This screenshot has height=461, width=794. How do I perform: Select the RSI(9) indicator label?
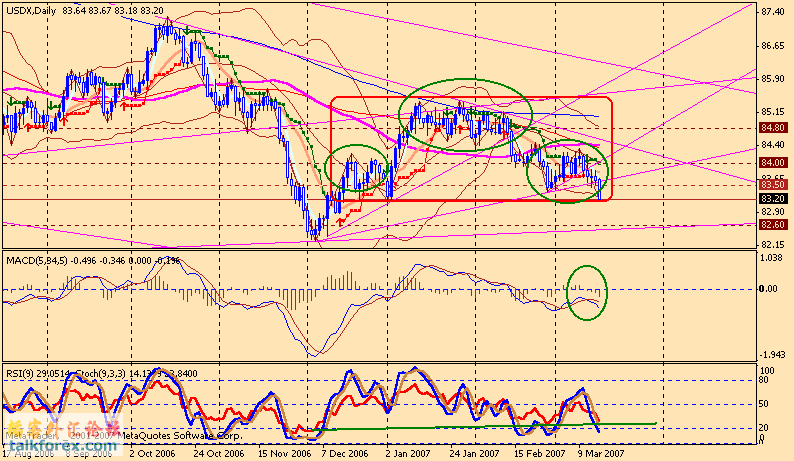click(18, 374)
